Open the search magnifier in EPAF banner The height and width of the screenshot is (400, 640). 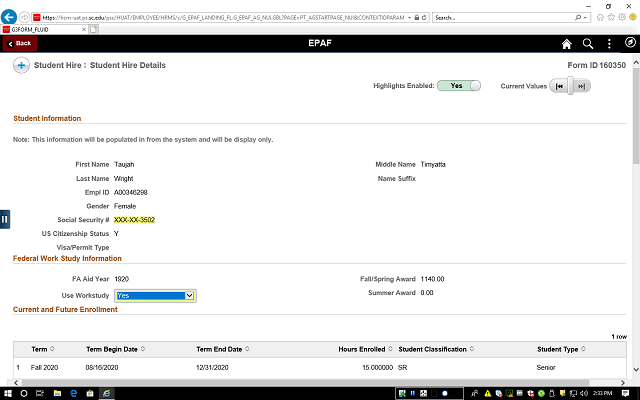(588, 44)
